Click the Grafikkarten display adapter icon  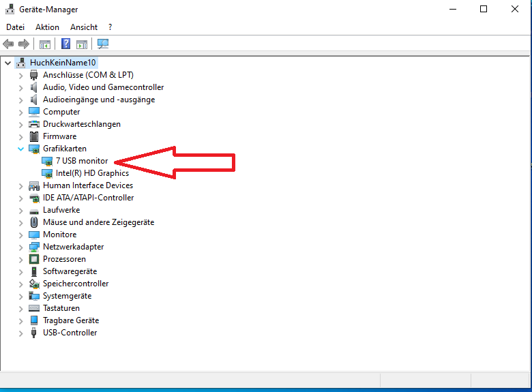pos(34,149)
